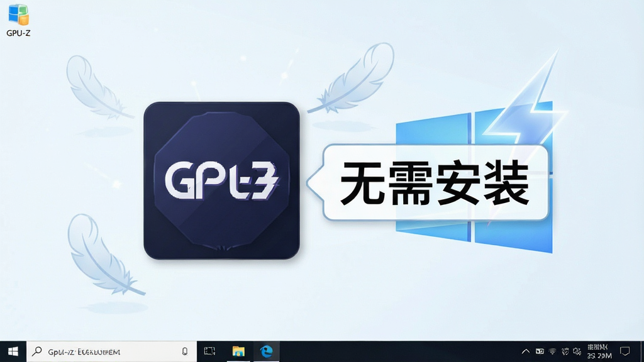Launch File Explorer from the taskbar

[x=238, y=351]
